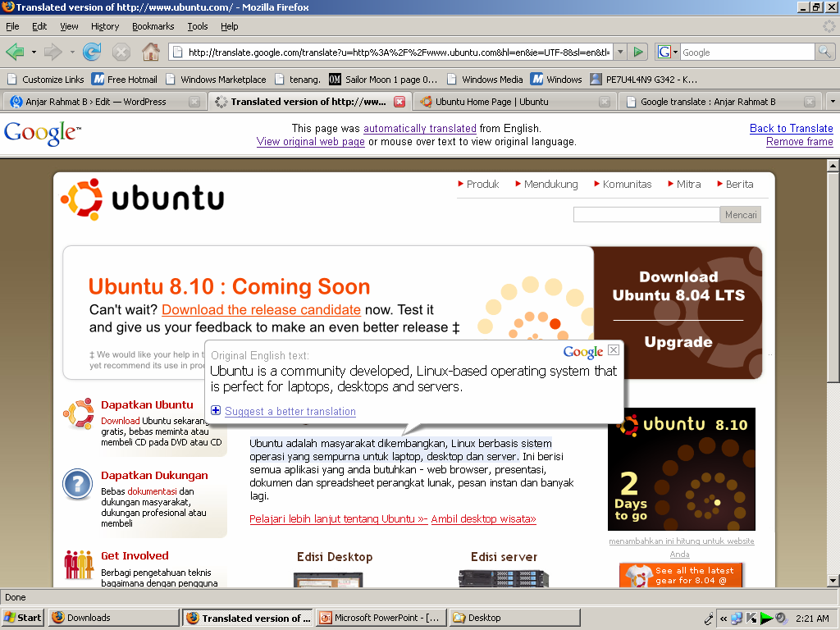Click Remove frame link

coord(799,141)
